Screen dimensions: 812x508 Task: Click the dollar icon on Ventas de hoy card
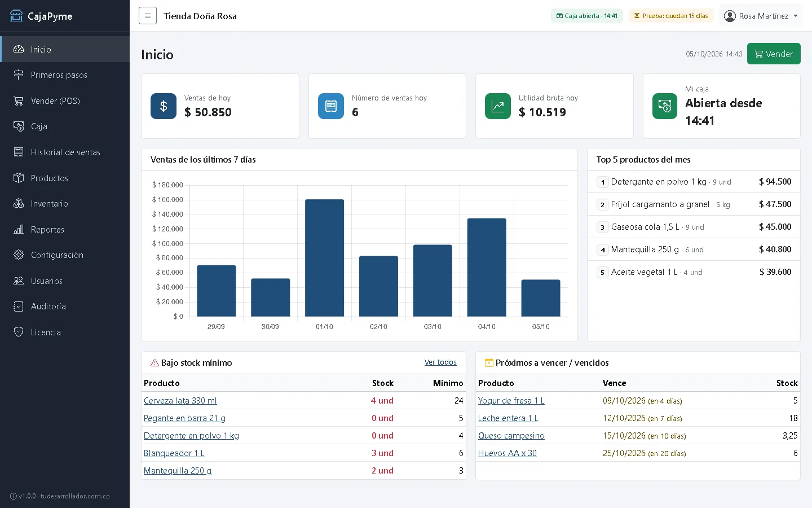tap(164, 106)
